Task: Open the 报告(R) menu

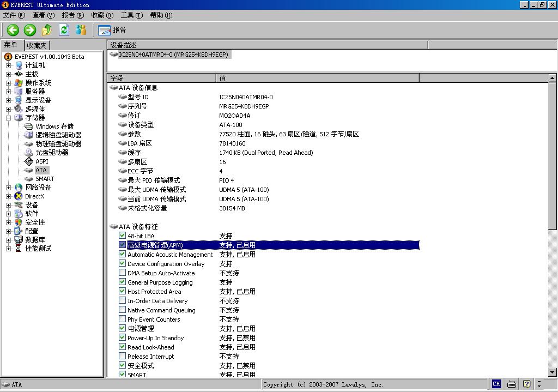Action: point(73,15)
